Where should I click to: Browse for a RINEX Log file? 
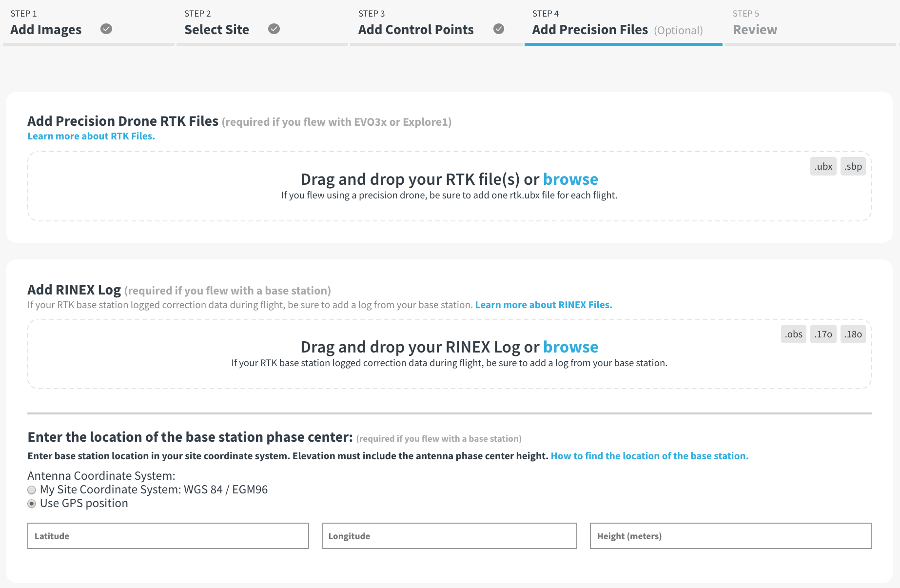pos(570,347)
